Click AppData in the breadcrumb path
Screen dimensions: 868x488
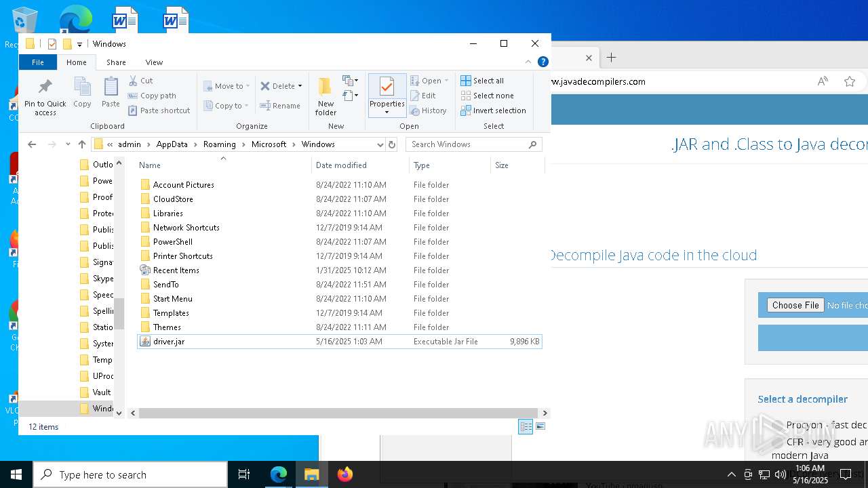tap(172, 144)
